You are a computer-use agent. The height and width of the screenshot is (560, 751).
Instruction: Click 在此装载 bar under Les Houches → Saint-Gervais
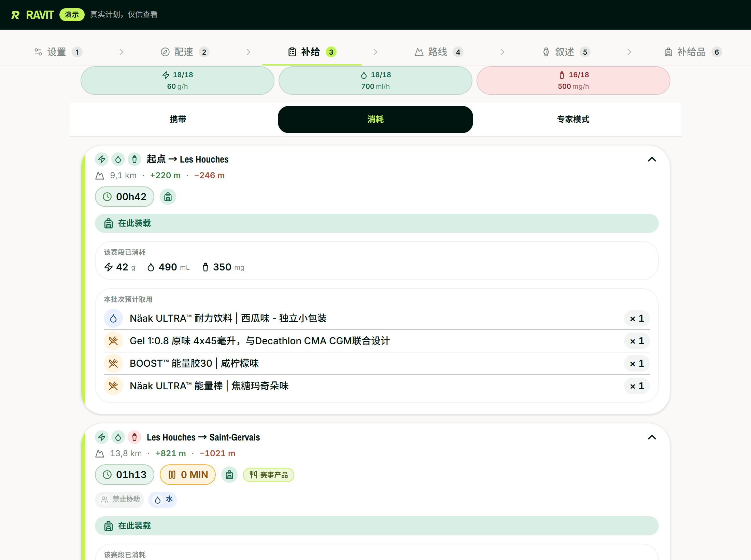click(377, 526)
